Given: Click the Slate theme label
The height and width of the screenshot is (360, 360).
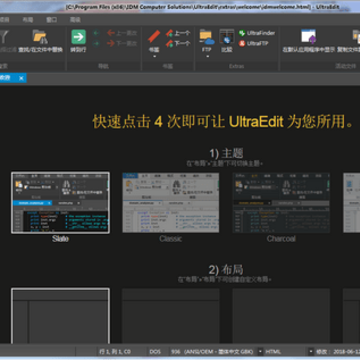Looking at the screenshot, I should click(60, 239).
